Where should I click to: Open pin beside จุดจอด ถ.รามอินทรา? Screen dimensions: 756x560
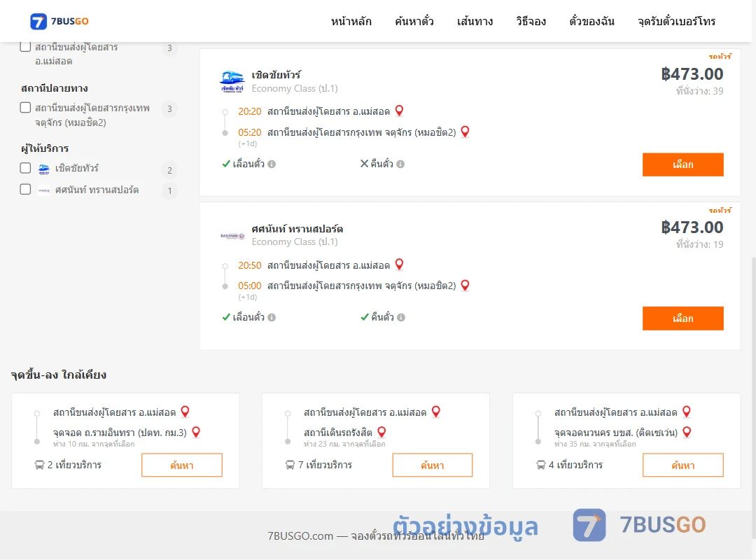coord(196,432)
